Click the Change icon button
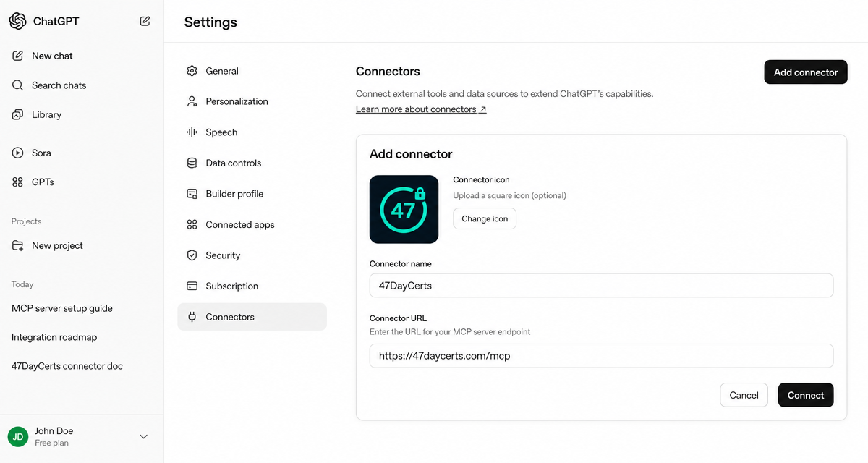Viewport: 868px width, 463px height. pos(485,218)
